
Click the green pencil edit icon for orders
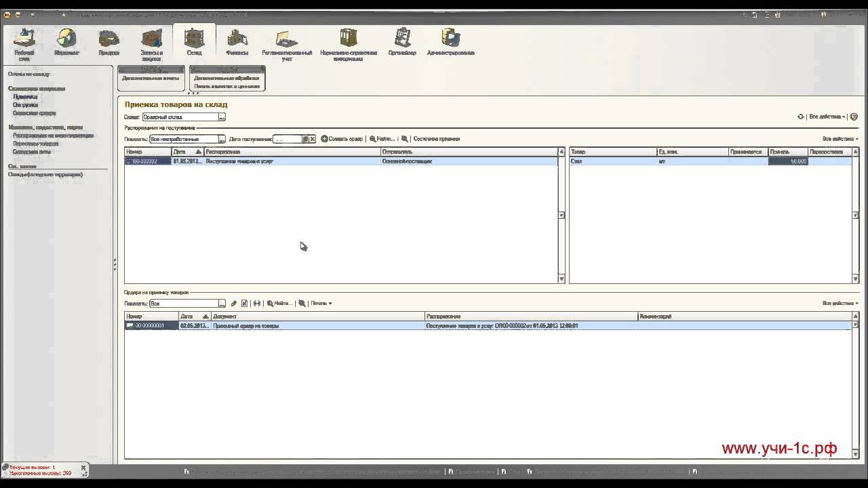(x=234, y=304)
